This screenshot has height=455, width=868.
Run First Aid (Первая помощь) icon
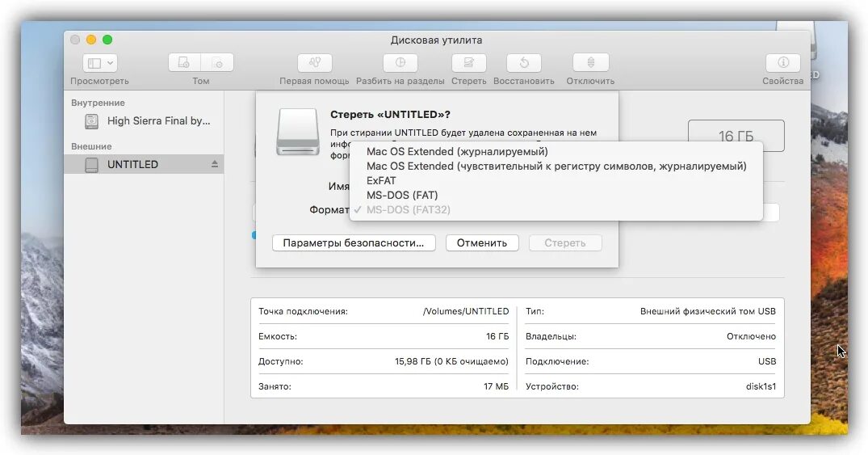tap(314, 63)
